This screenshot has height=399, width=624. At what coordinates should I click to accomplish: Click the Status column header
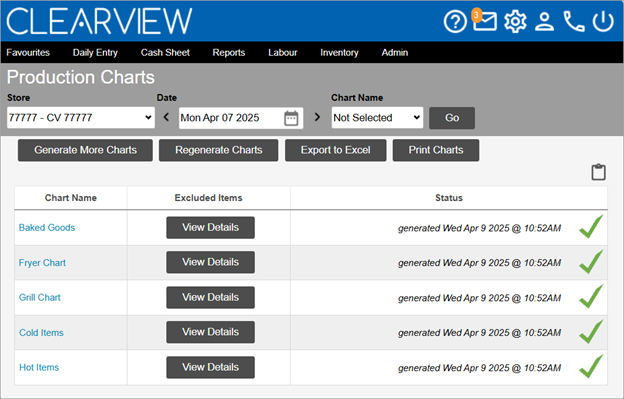coord(449,198)
